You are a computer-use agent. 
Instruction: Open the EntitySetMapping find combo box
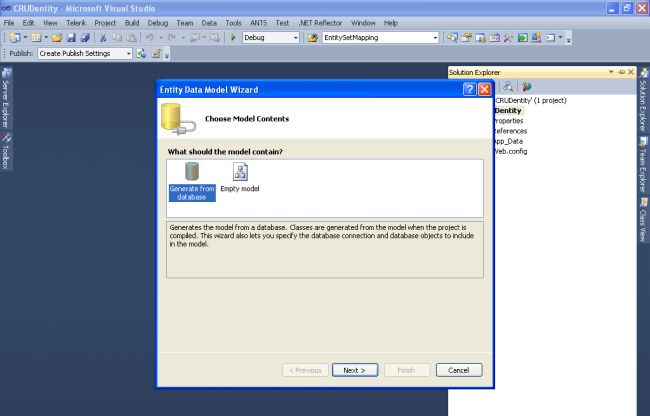pos(381,38)
